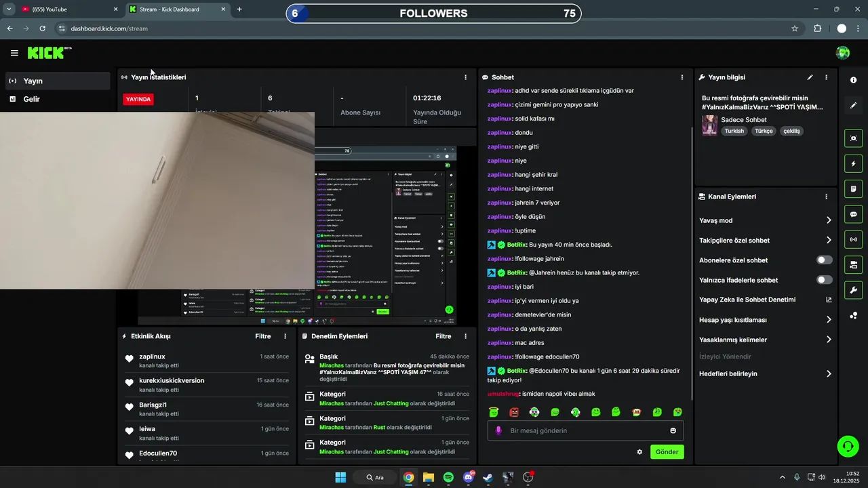
Task: Toggle the lightning activity feed widget icon
Action: 853,163
